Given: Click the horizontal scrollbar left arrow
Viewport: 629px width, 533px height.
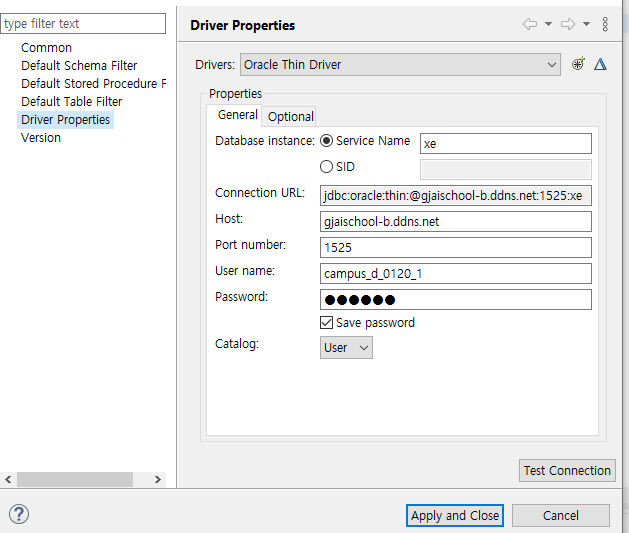Looking at the screenshot, I should point(8,479).
